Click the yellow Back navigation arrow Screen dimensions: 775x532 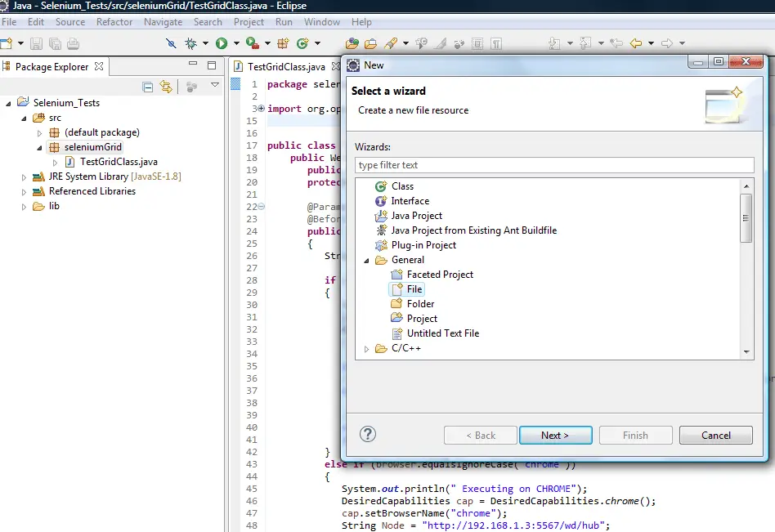tap(635, 43)
